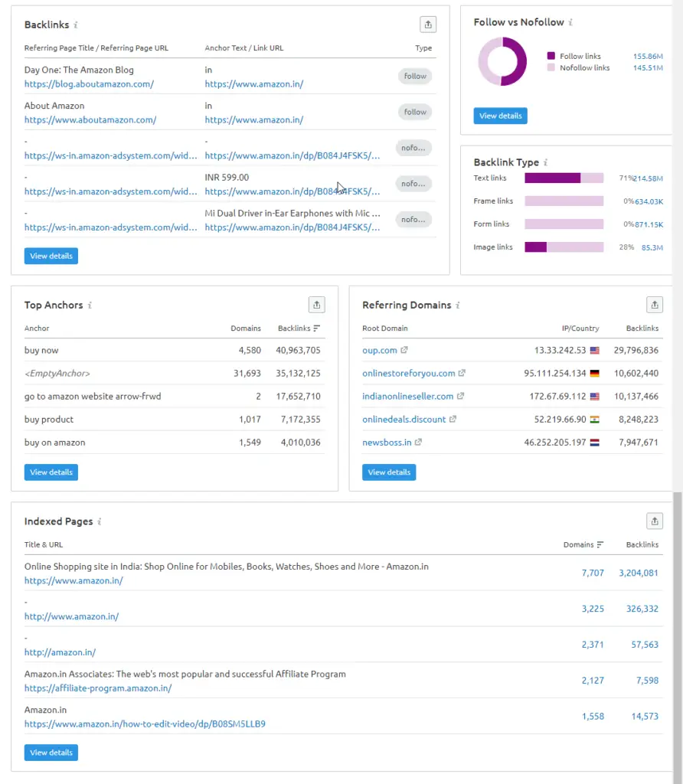Click Follow links purple legend swatch
Image resolution: width=683 pixels, height=784 pixels.
point(551,55)
